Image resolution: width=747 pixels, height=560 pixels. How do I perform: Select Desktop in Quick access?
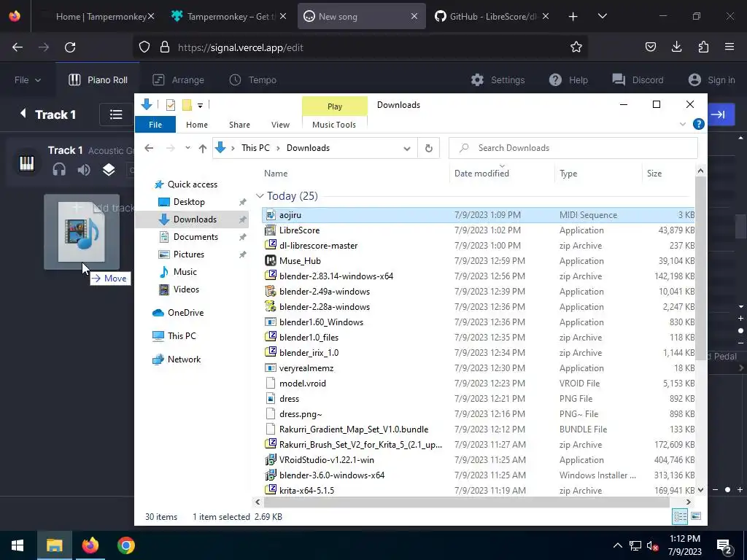(x=189, y=202)
